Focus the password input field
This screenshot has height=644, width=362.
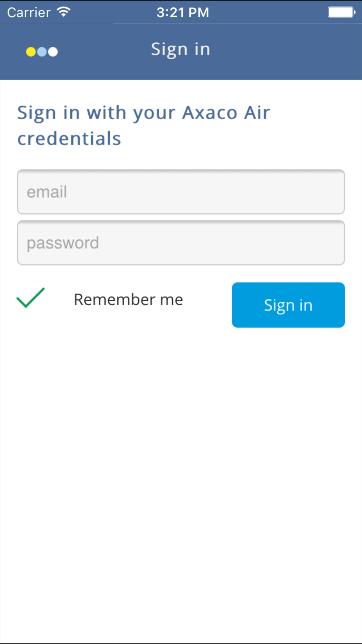click(x=181, y=243)
